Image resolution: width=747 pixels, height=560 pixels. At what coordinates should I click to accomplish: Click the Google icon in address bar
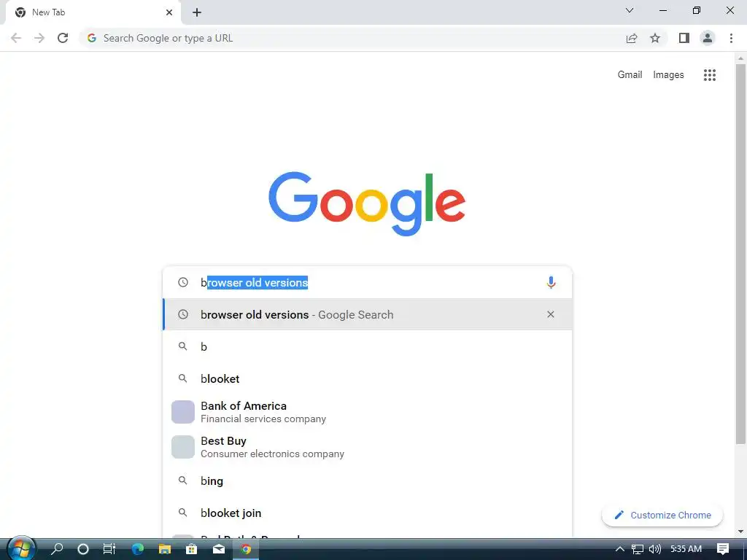tap(92, 38)
